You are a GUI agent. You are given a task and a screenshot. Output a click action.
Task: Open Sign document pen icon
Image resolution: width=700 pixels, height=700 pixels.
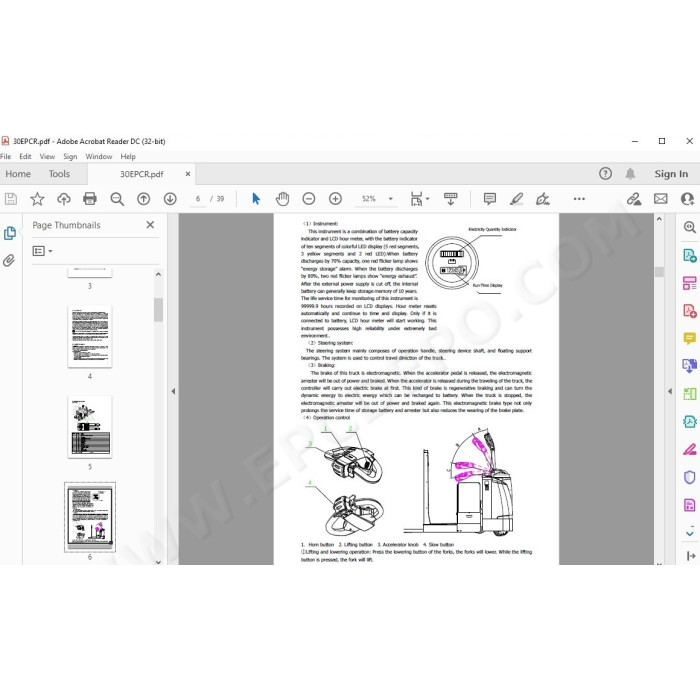[543, 199]
